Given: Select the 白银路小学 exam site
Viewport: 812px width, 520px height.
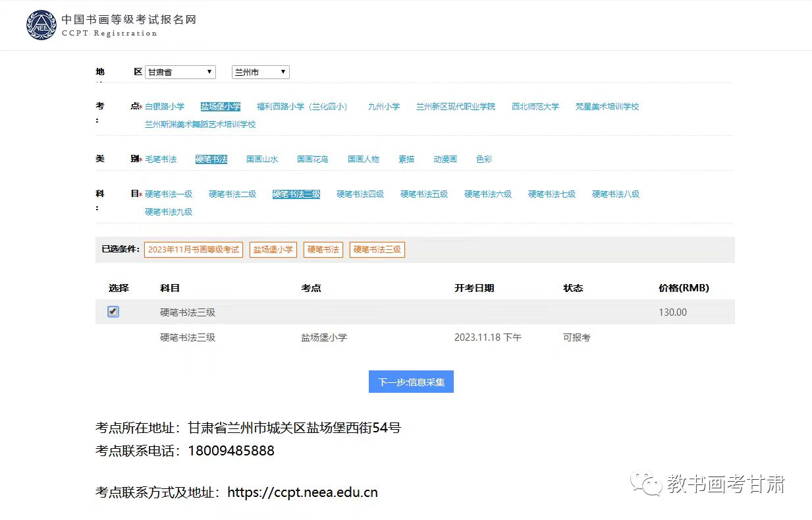Looking at the screenshot, I should (x=165, y=107).
